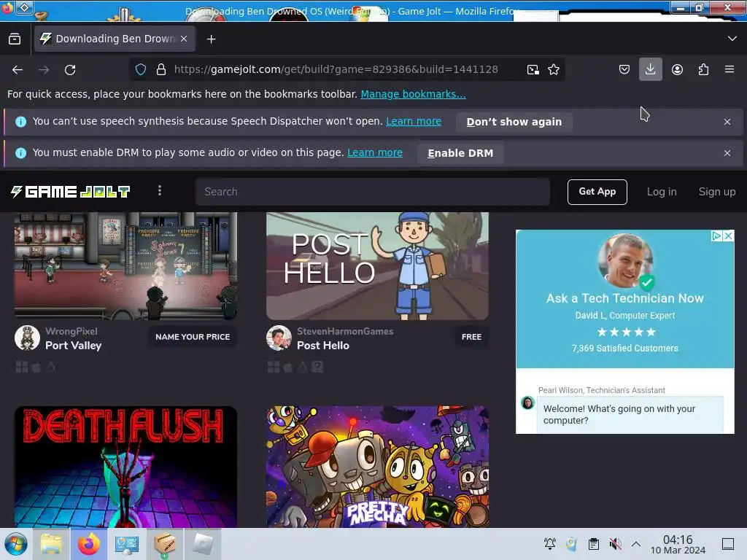Open the Death Flush game thumbnail
The image size is (747, 560).
(125, 467)
